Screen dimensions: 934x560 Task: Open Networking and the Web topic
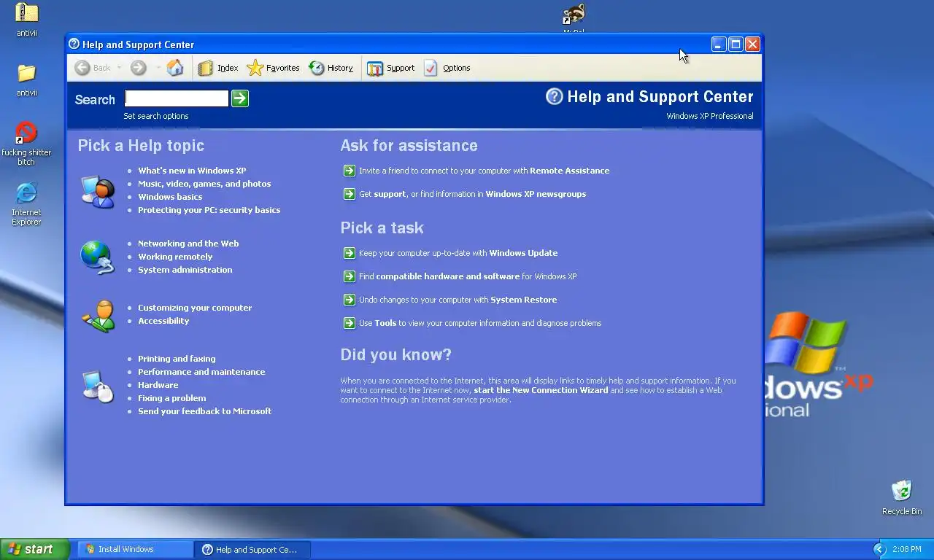[x=188, y=244]
